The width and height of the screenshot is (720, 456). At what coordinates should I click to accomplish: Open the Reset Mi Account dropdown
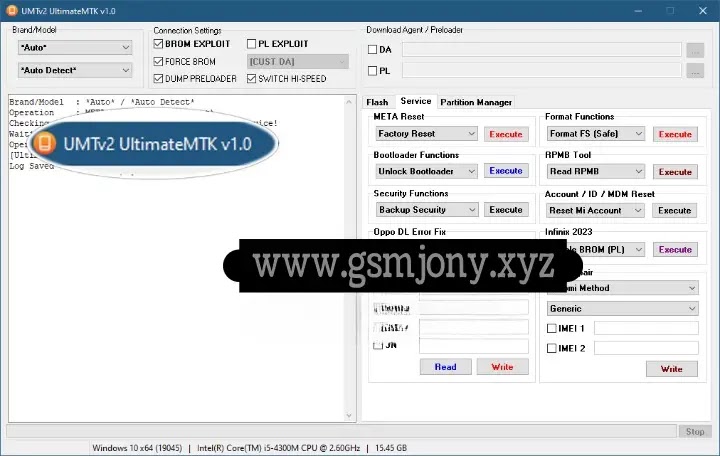pos(596,210)
